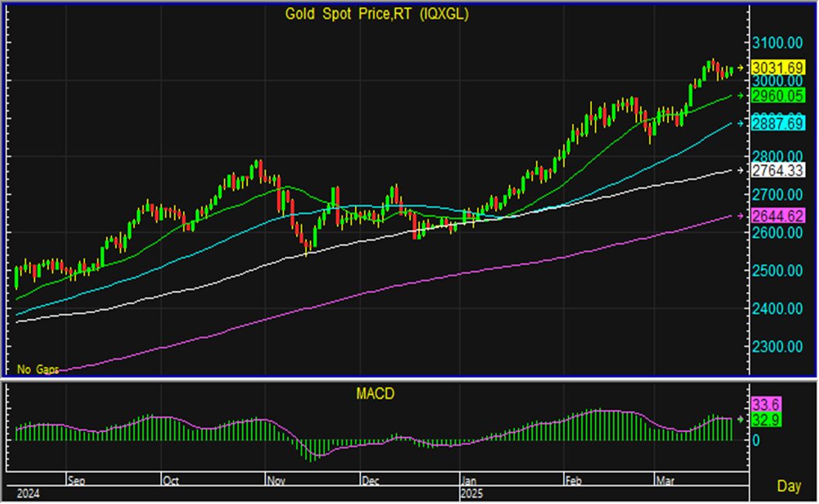This screenshot has width=819, height=504.
Task: Click the green arrow beside MACD value 32.9
Action: (739, 419)
